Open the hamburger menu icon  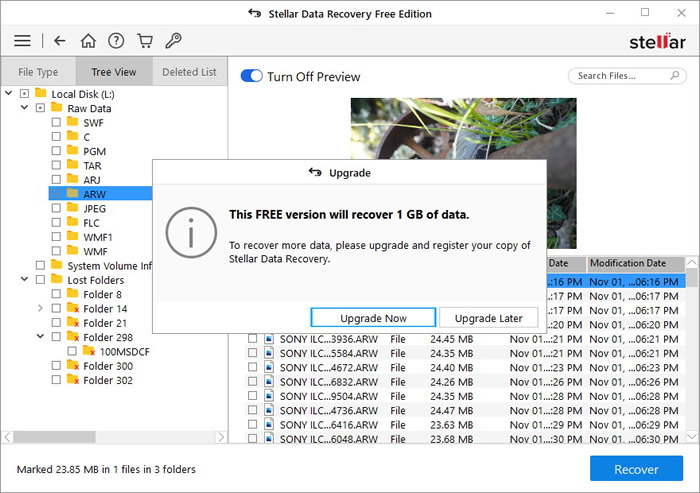pos(22,41)
